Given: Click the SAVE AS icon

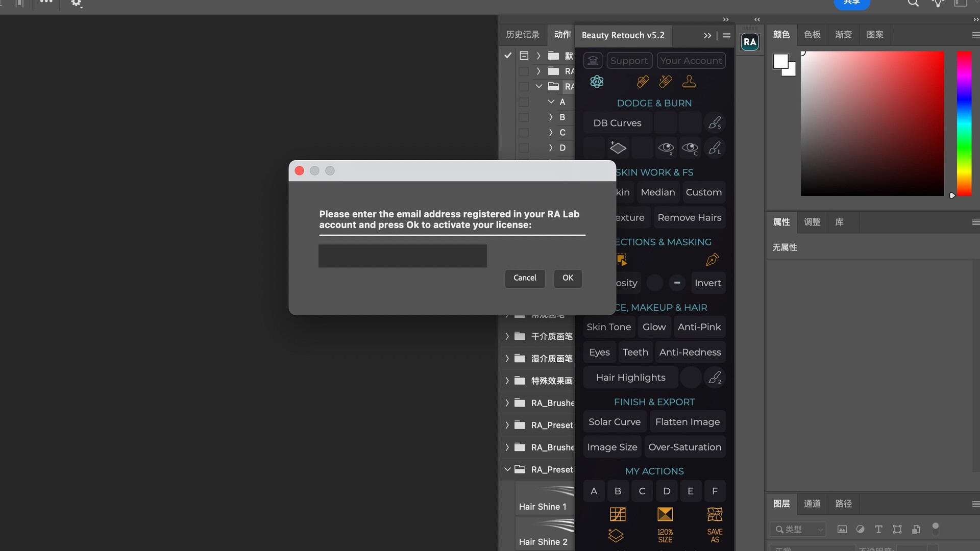Looking at the screenshot, I should [x=715, y=535].
